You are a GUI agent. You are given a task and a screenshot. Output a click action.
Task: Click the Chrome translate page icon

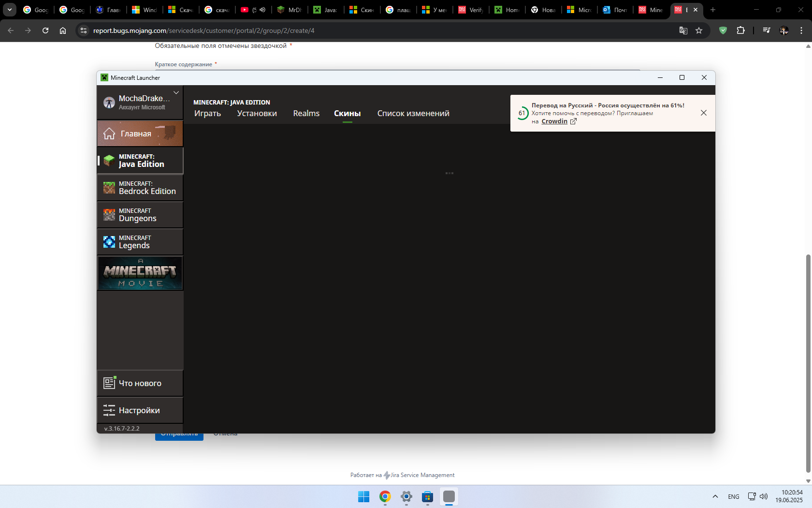(x=683, y=30)
